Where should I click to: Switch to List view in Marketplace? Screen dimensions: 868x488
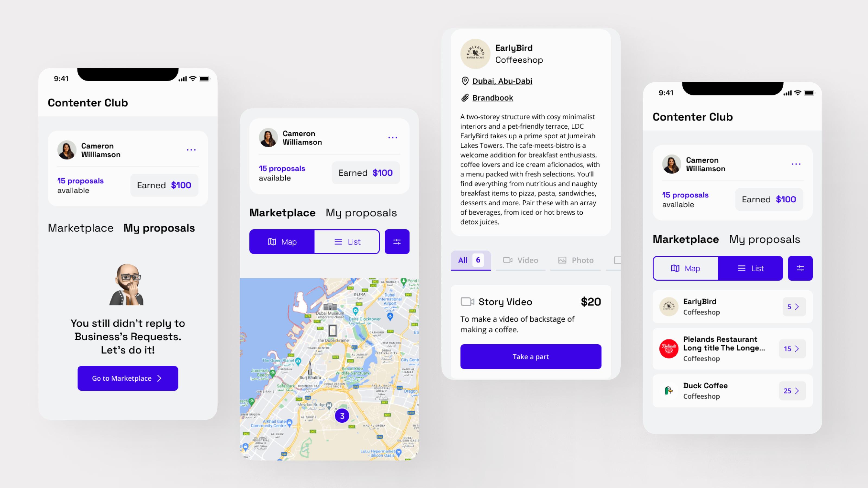click(347, 241)
